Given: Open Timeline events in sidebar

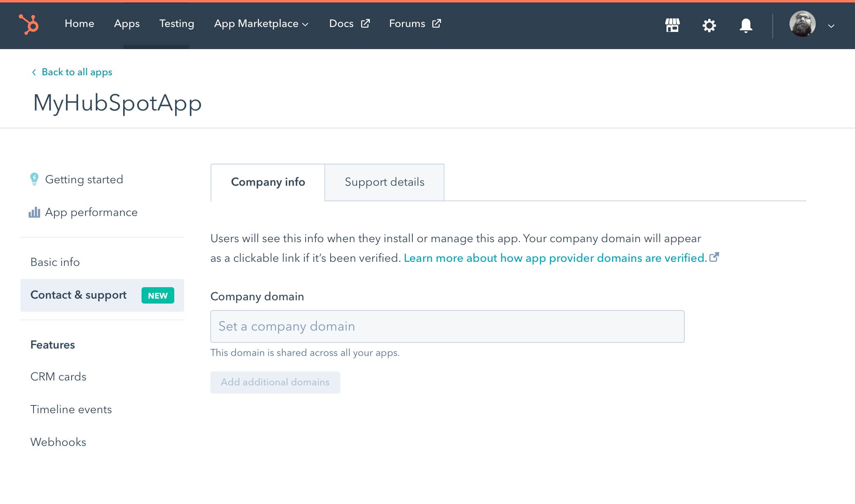Looking at the screenshot, I should (71, 409).
